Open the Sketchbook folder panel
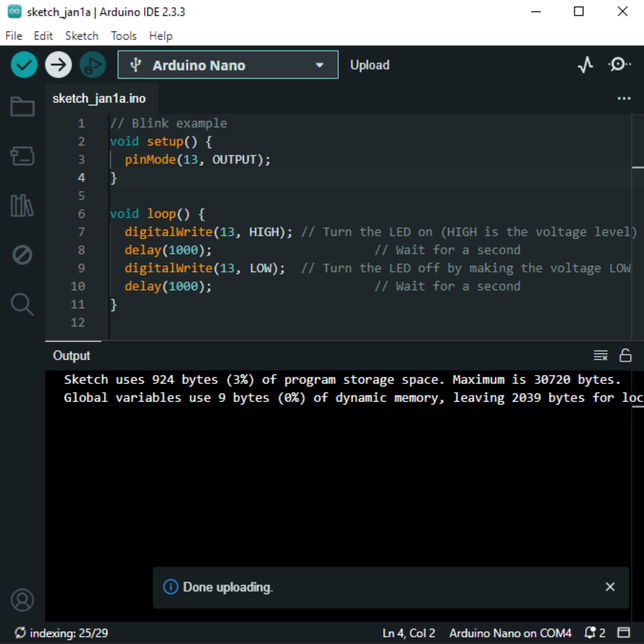Viewport: 644px width, 644px height. coord(22,107)
